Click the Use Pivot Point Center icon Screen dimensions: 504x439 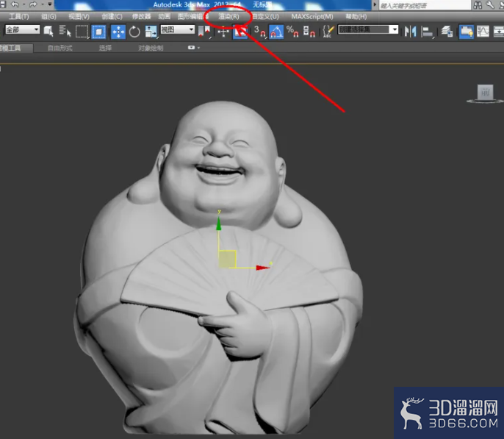(x=204, y=32)
